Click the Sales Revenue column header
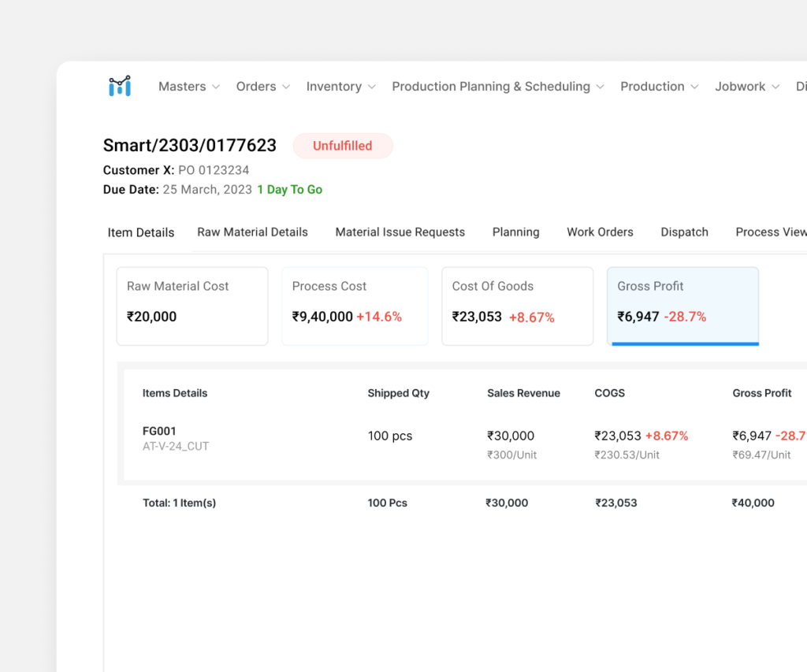Image resolution: width=807 pixels, height=672 pixels. coord(523,393)
